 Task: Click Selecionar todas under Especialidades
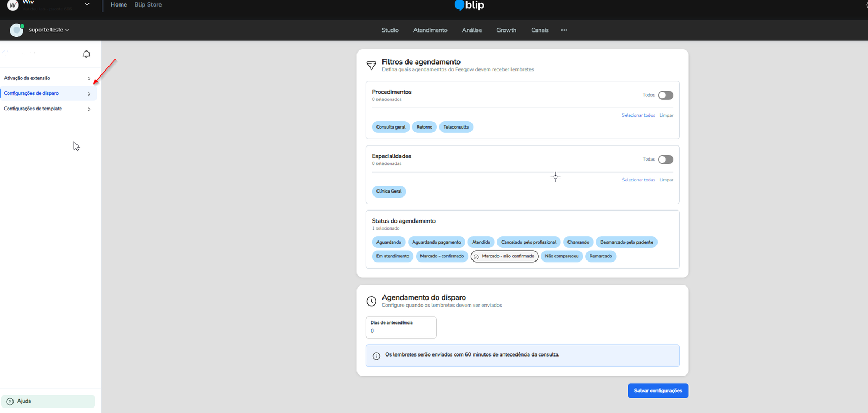(x=639, y=180)
